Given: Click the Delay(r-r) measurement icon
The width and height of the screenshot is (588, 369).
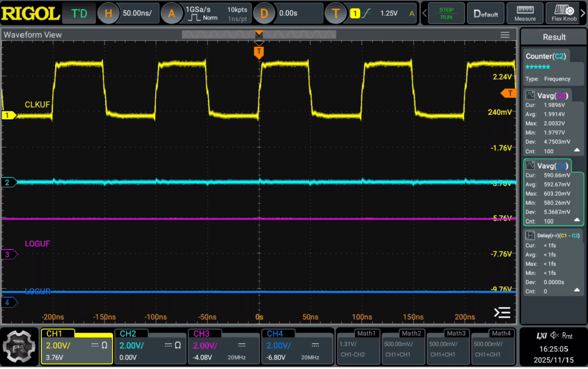Looking at the screenshot, I should tap(530, 236).
